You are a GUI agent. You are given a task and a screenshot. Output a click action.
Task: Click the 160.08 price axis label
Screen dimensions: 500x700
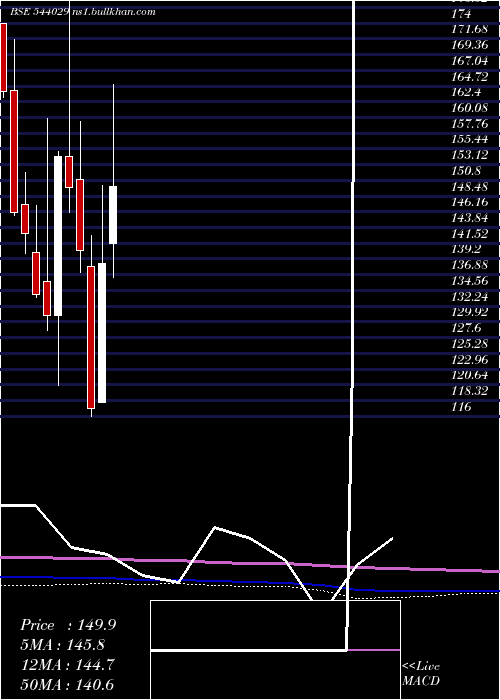[x=470, y=108]
